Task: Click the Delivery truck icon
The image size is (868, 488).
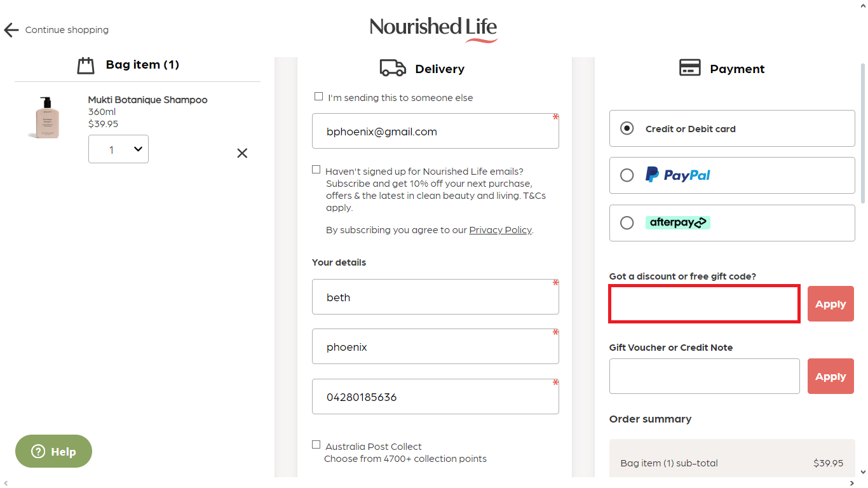Action: [x=393, y=68]
